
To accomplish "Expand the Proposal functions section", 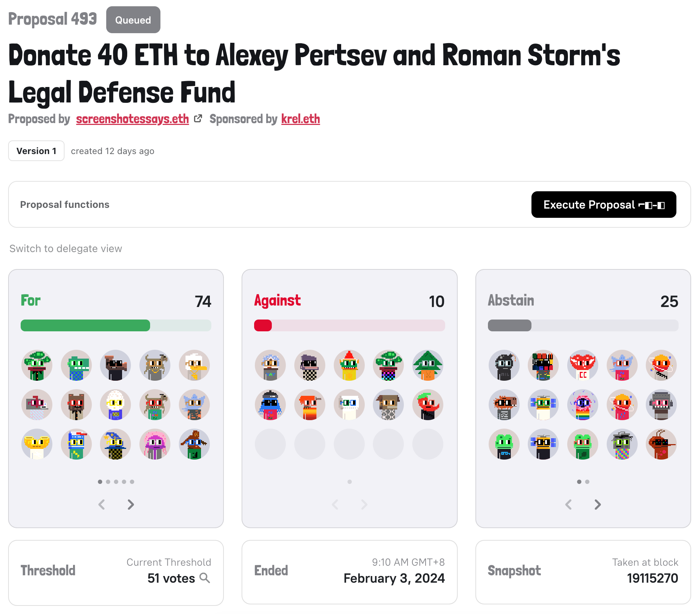I will (65, 205).
